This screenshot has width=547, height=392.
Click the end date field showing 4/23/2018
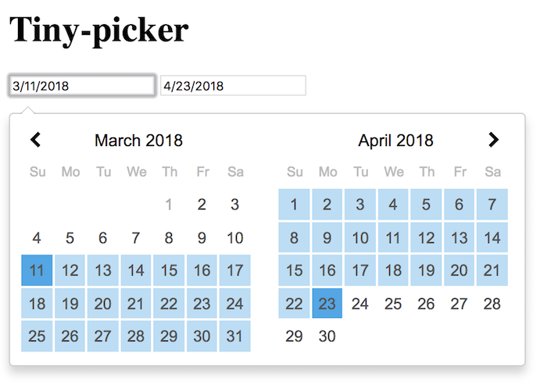click(233, 86)
